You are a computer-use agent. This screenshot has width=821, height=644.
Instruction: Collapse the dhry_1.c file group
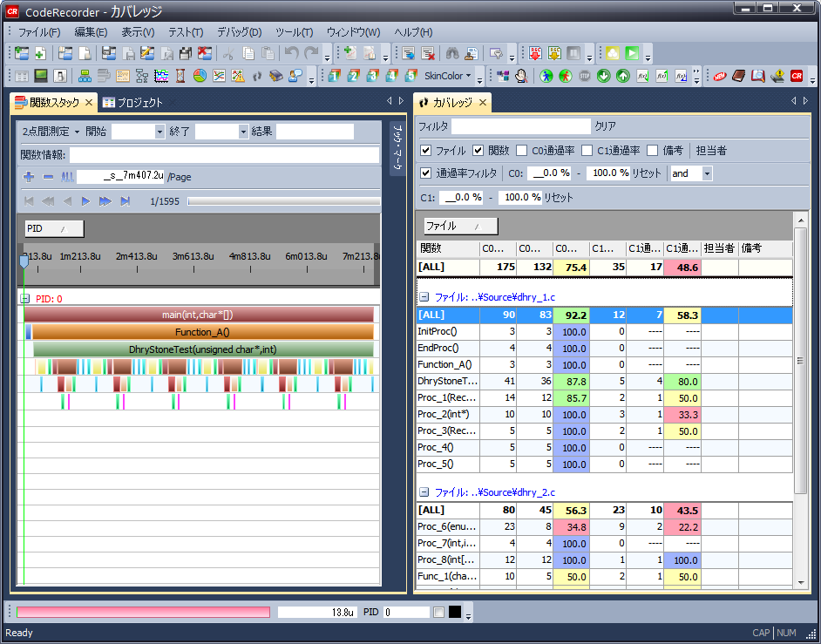tap(424, 297)
